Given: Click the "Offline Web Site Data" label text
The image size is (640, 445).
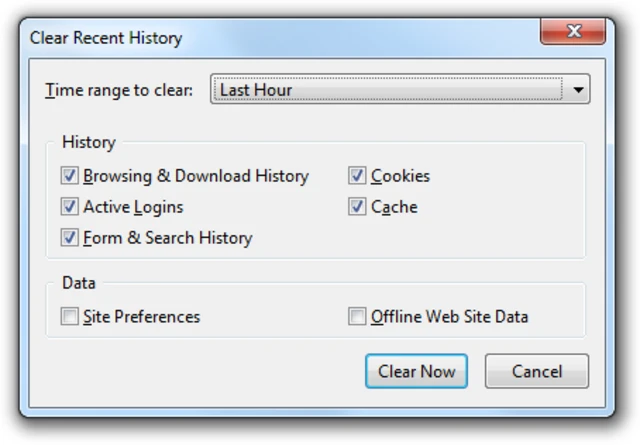Looking at the screenshot, I should point(450,317).
